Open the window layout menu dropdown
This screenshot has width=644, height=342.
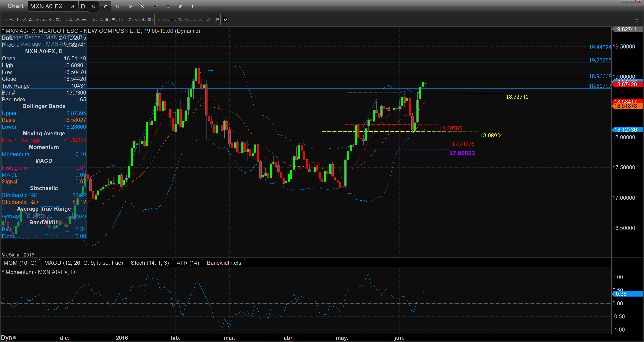pyautogui.click(x=627, y=1)
